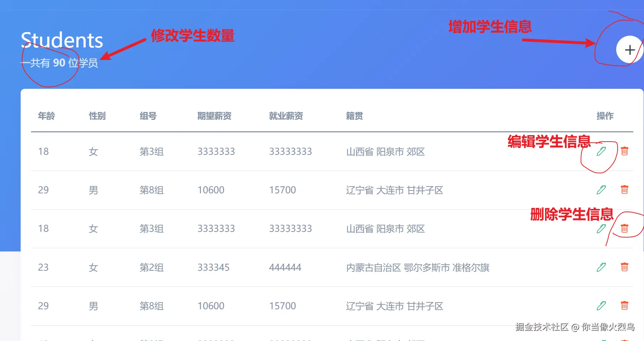Click 辽宁省 大连市 甘井子区 in fifth row
This screenshot has height=341, width=644.
pyautogui.click(x=395, y=306)
